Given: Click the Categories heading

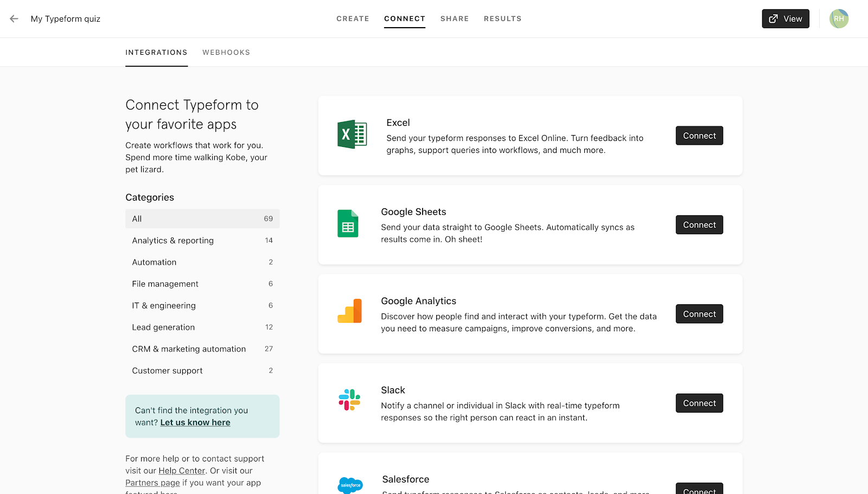Looking at the screenshot, I should [x=150, y=197].
